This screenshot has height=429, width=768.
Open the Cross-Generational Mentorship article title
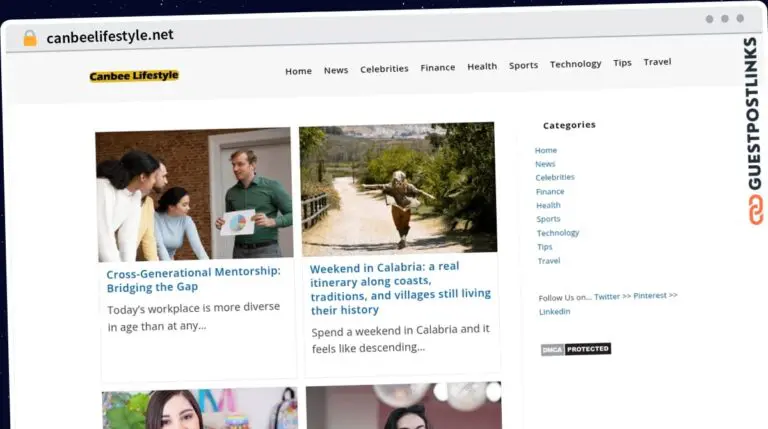click(193, 279)
